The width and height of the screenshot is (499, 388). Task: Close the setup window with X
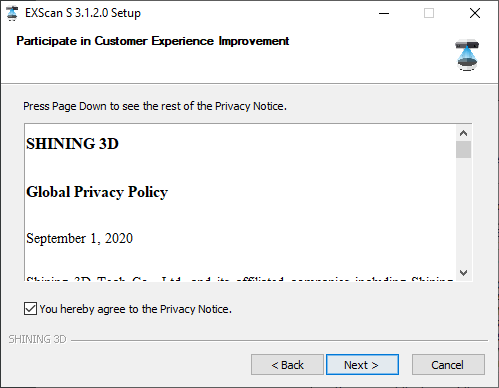[x=475, y=13]
